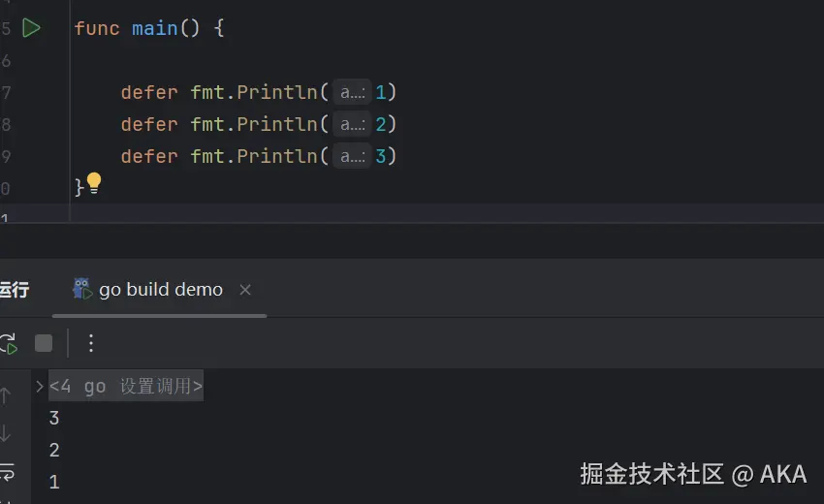Switch to the go build demo tab
The image size is (824, 504).
point(161,290)
